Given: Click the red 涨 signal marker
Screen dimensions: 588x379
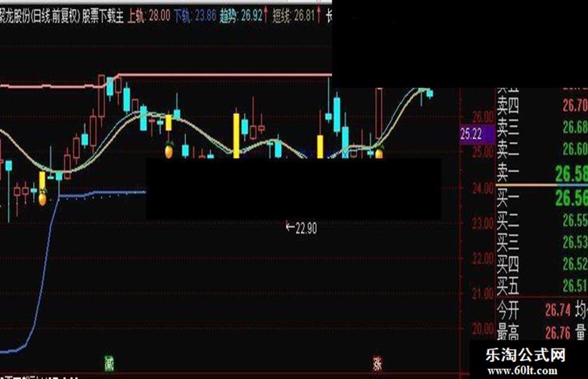Looking at the screenshot, I should 377,363.
